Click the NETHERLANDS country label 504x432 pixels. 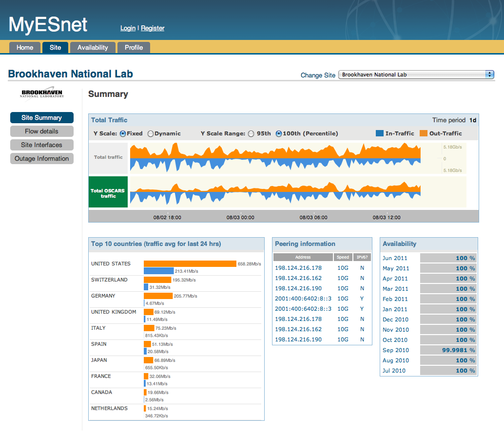coord(109,408)
